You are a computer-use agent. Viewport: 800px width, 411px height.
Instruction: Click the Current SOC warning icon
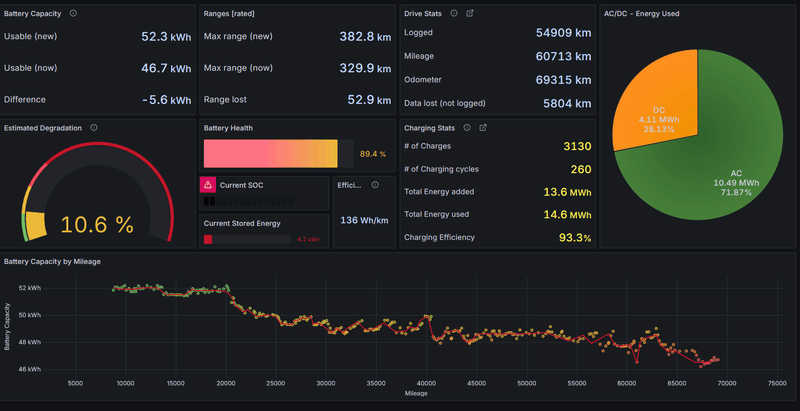coord(208,185)
